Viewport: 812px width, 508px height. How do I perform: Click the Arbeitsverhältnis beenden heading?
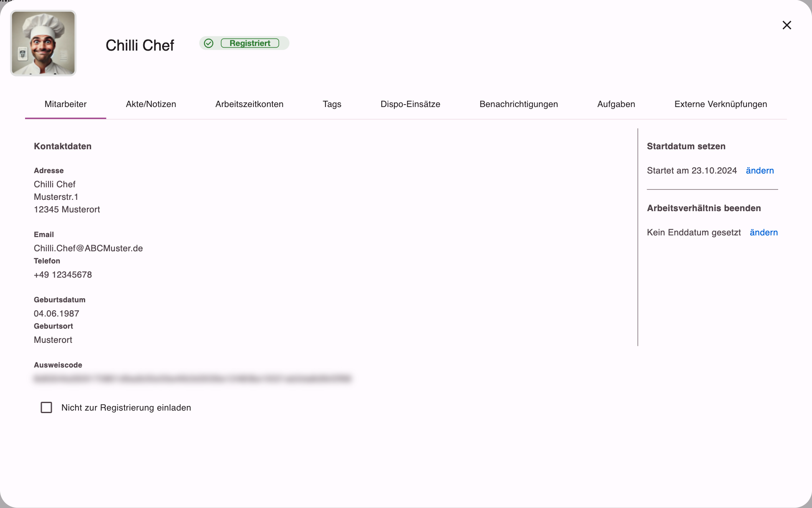(704, 208)
